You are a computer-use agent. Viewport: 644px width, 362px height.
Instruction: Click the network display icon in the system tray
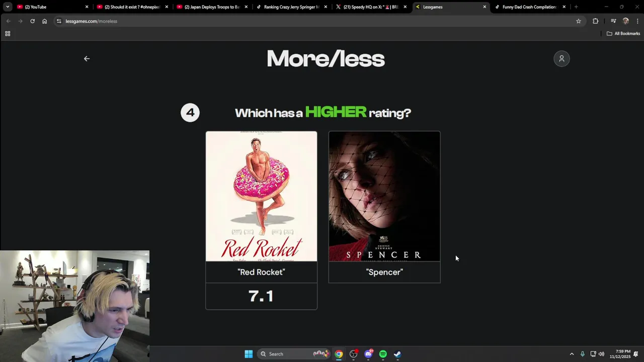593,354
